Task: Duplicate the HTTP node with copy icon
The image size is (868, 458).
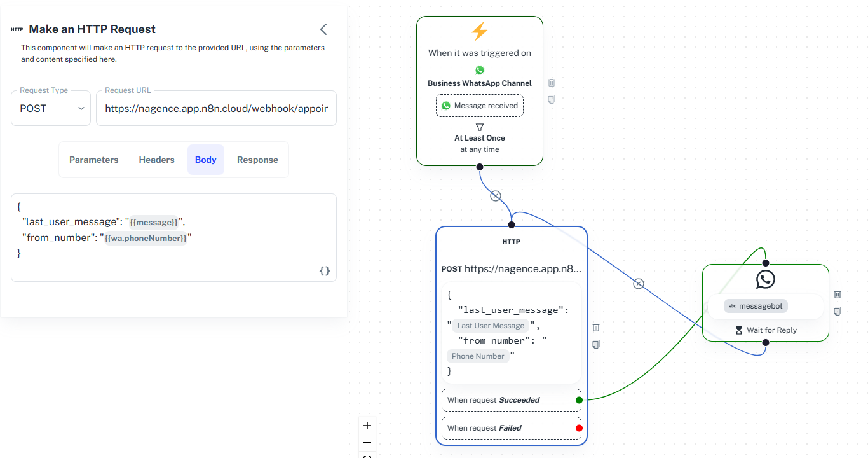Action: tap(596, 344)
